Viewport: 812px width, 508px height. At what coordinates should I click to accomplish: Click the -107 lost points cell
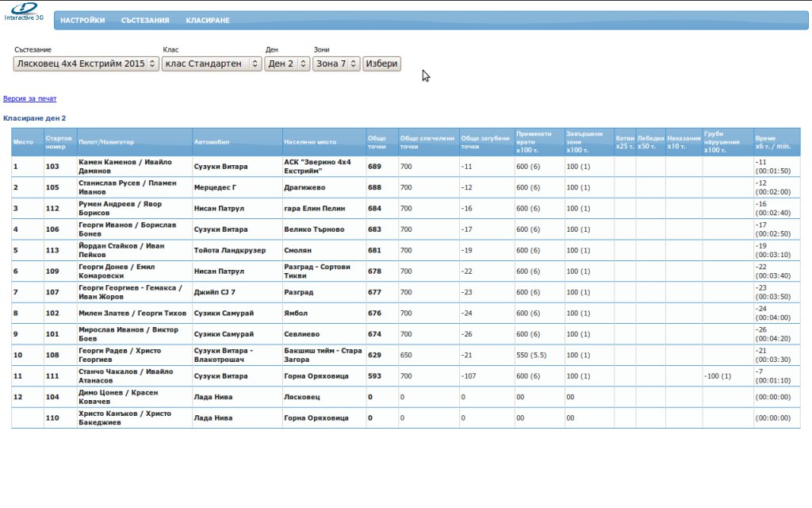pos(487,375)
